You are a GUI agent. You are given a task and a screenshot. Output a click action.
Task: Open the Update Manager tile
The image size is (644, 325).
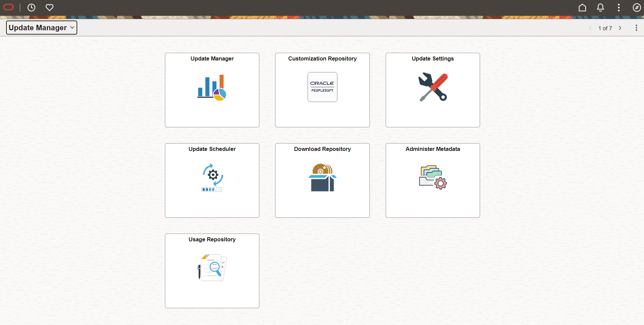[212, 90]
